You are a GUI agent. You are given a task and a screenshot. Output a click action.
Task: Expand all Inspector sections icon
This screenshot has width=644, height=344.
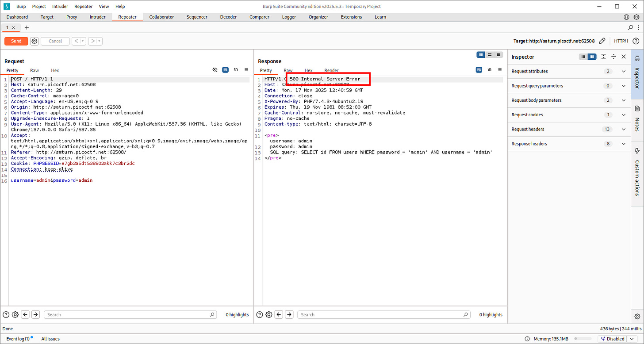pyautogui.click(x=604, y=57)
